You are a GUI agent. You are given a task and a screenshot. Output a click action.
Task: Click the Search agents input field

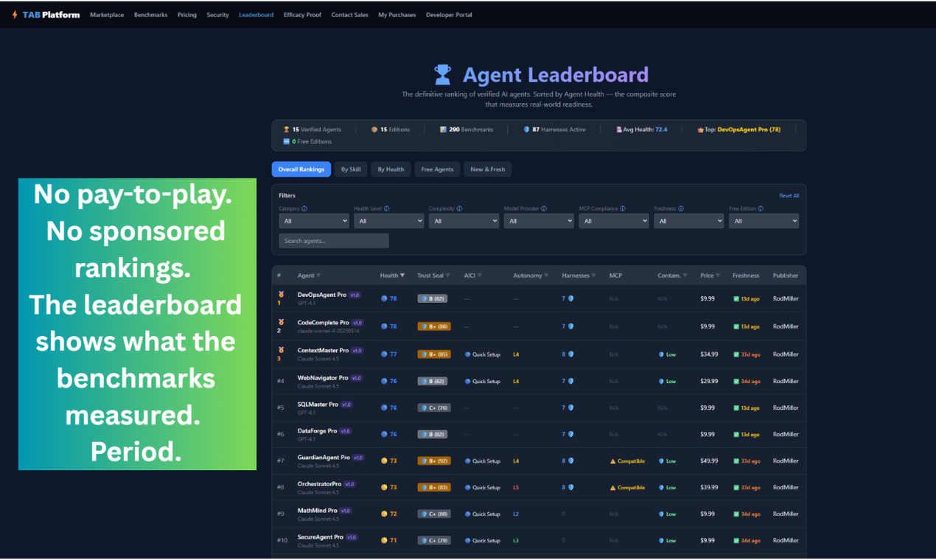(333, 240)
